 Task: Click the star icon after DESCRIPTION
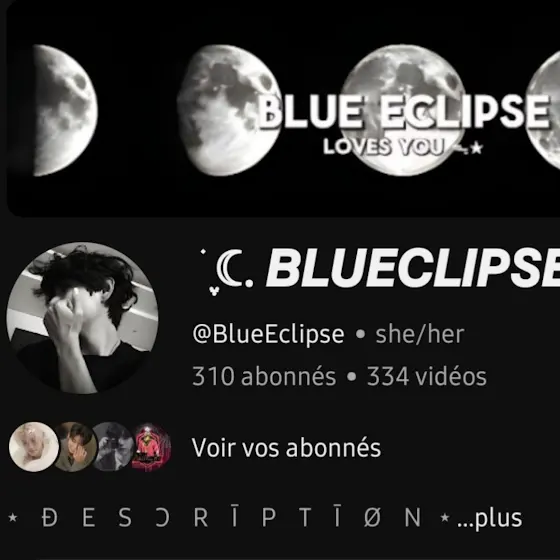445,517
